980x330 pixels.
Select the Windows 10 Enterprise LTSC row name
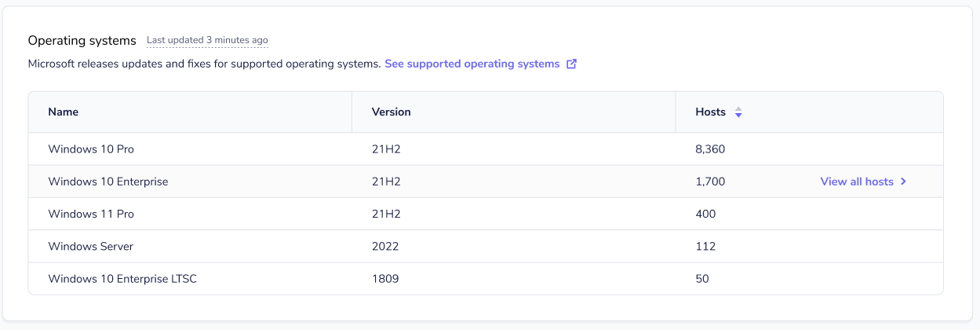coord(122,278)
